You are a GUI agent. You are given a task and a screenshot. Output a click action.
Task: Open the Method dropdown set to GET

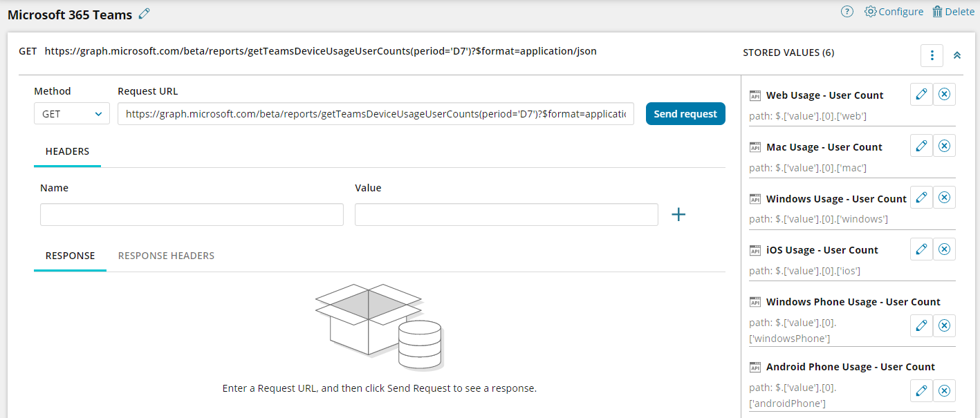click(x=71, y=114)
